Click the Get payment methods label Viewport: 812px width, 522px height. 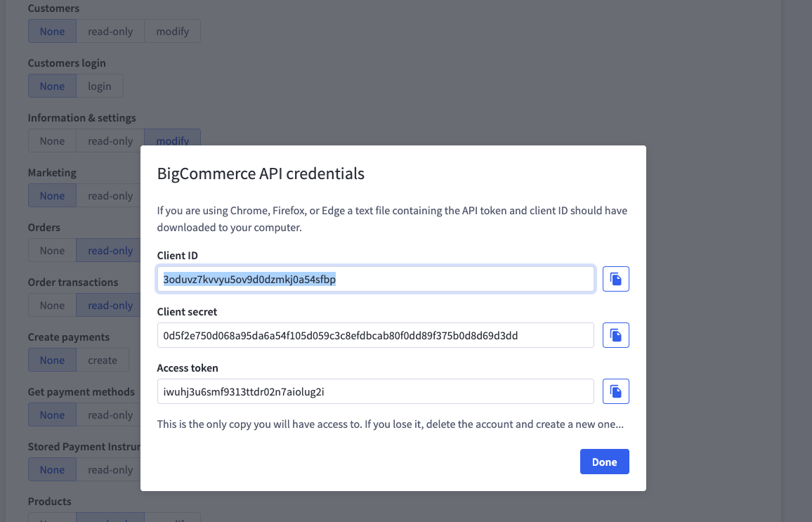[81, 392]
